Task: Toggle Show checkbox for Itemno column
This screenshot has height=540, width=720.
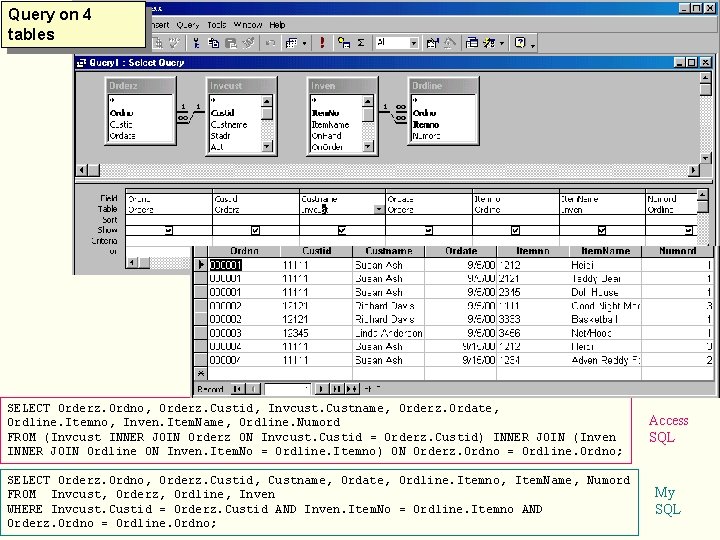Action: click(515, 231)
